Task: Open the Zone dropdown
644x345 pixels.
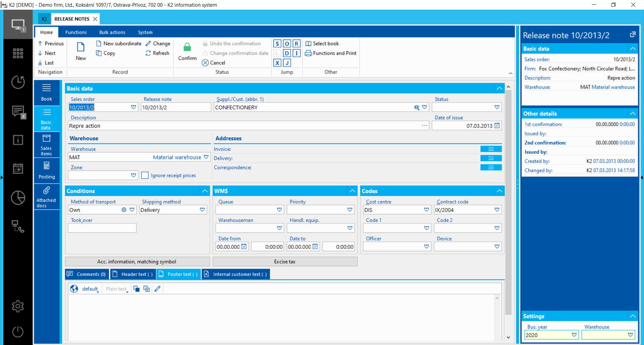Action: coord(133,175)
